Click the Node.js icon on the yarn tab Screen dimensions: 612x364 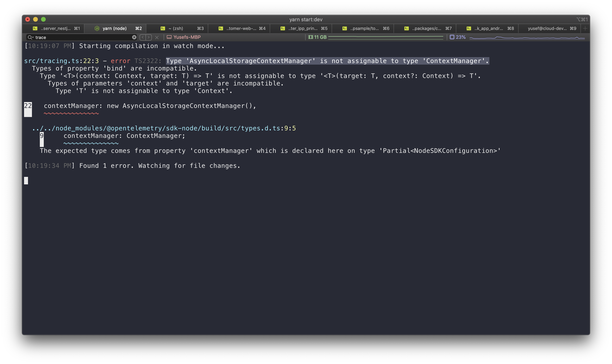tap(97, 28)
